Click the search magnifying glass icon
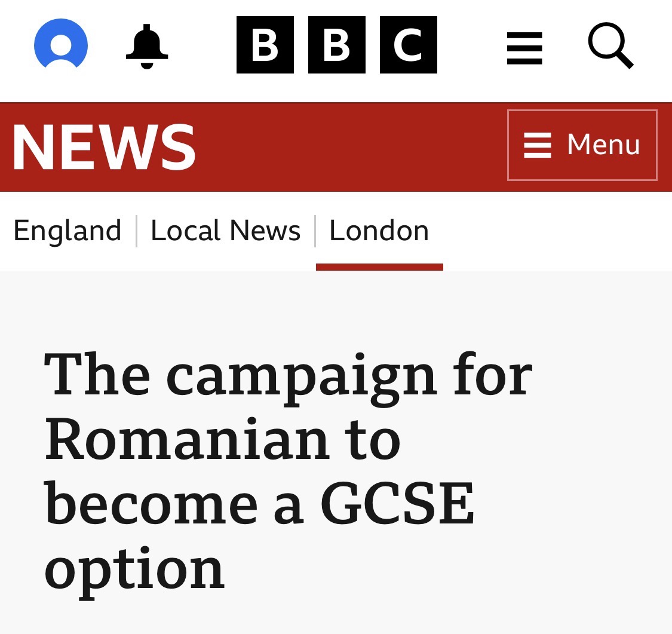Screen dimensions: 672x634 (610, 45)
